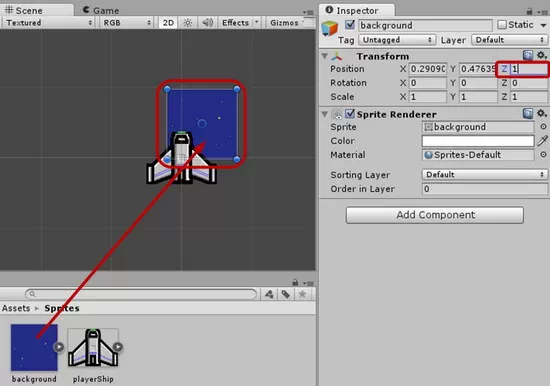The image size is (550, 386).
Task: Open the white Color swatch
Action: (478, 141)
